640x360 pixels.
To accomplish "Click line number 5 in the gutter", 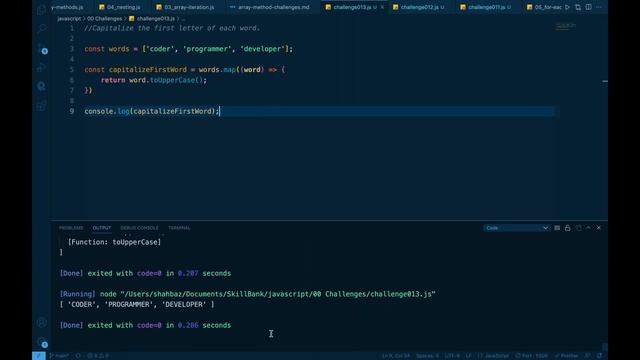I will pos(72,69).
